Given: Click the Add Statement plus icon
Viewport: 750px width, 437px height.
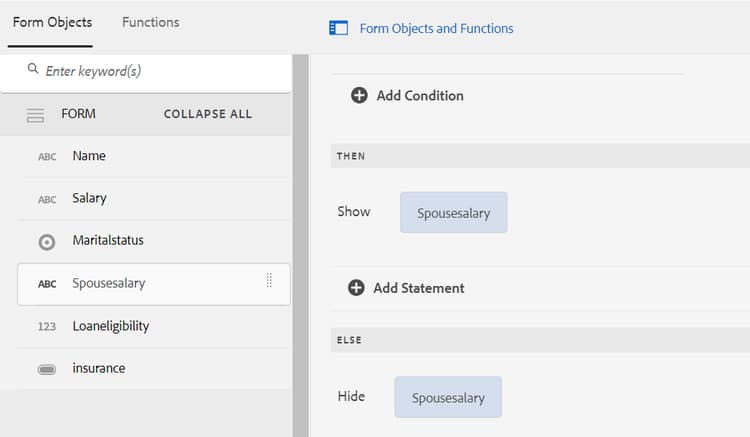Looking at the screenshot, I should pyautogui.click(x=356, y=287).
